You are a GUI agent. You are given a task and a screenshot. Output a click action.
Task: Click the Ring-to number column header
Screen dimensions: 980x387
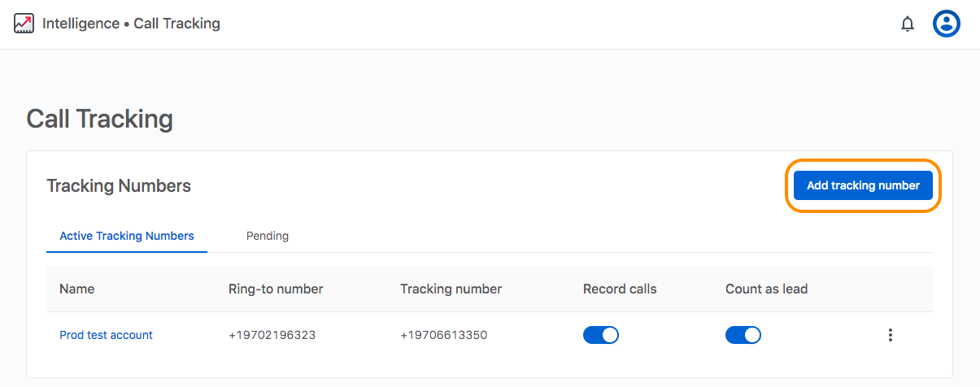click(x=276, y=289)
